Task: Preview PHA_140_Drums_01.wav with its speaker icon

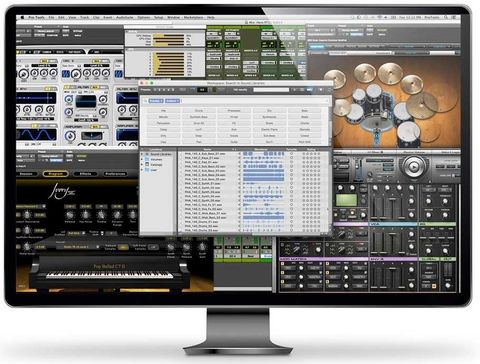Action: [239, 222]
